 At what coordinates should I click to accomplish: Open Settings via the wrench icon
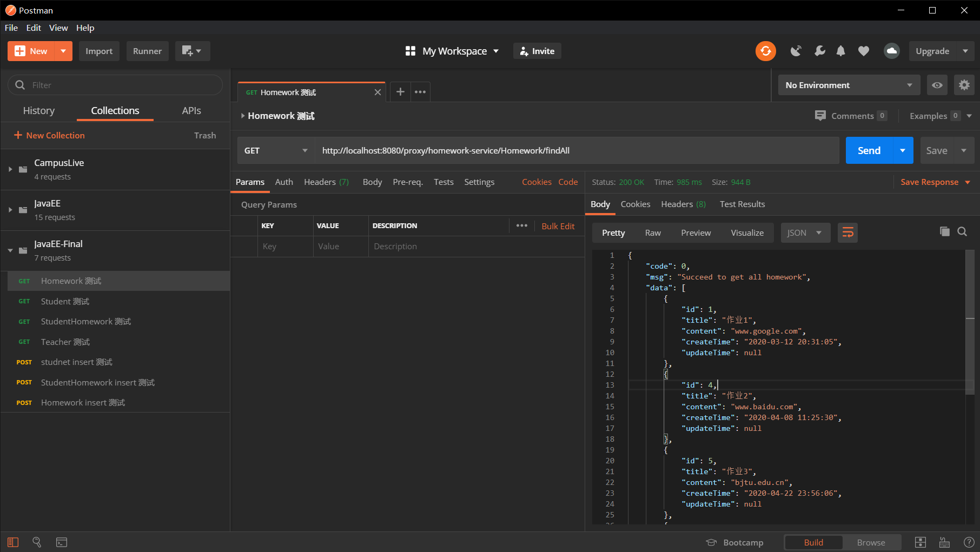819,51
